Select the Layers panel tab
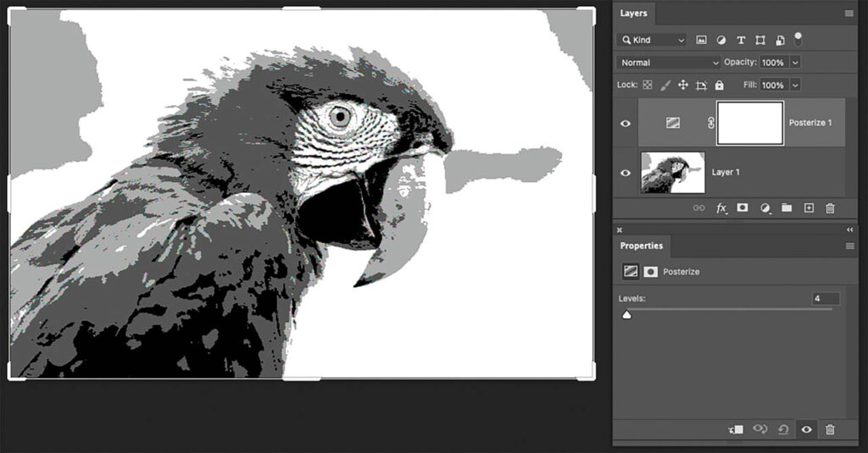The image size is (868, 453). pos(633,14)
